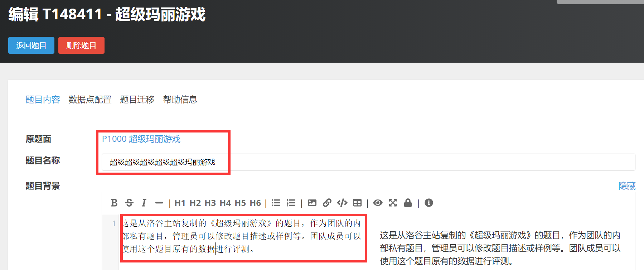Click the 原题面 label

[x=38, y=139]
